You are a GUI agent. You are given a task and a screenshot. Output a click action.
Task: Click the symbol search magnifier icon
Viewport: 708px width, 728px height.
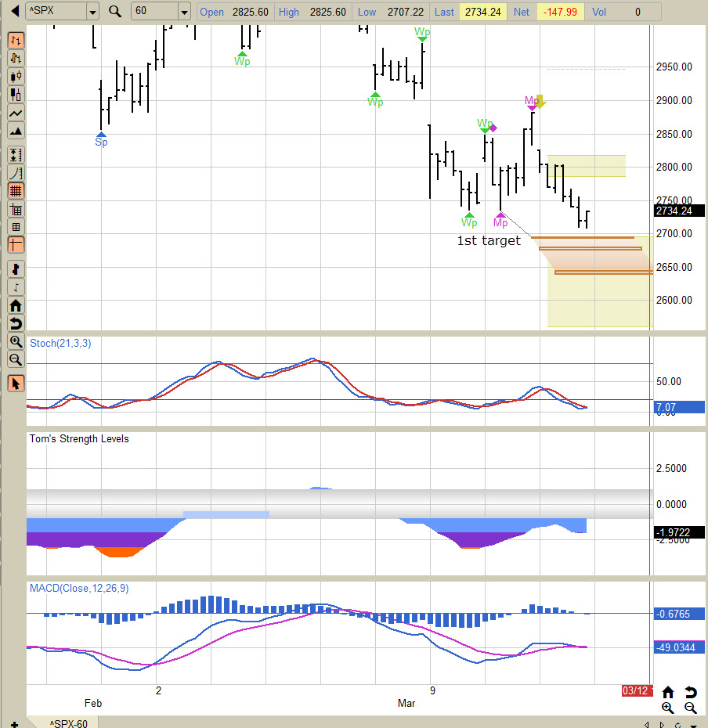[115, 11]
